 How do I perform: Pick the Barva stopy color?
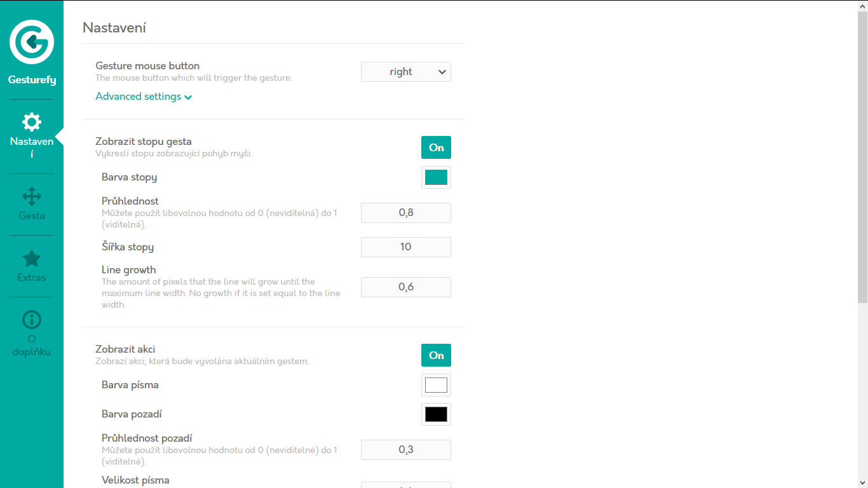pyautogui.click(x=436, y=177)
